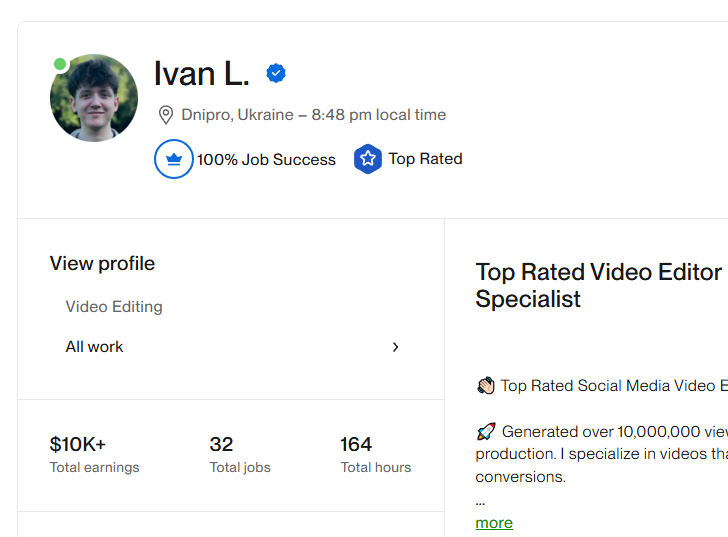
Task: Click 'Dnipro, Ukraine' location text
Action: 237,115
